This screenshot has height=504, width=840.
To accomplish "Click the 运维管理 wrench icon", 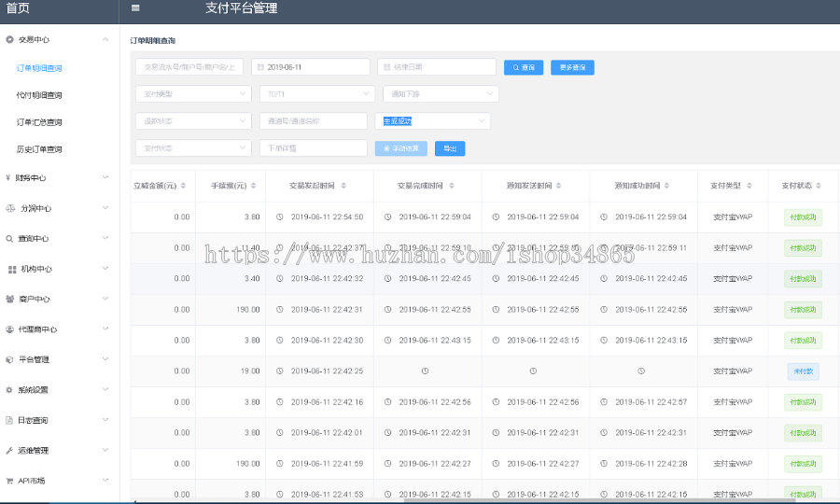I will pyautogui.click(x=9, y=451).
